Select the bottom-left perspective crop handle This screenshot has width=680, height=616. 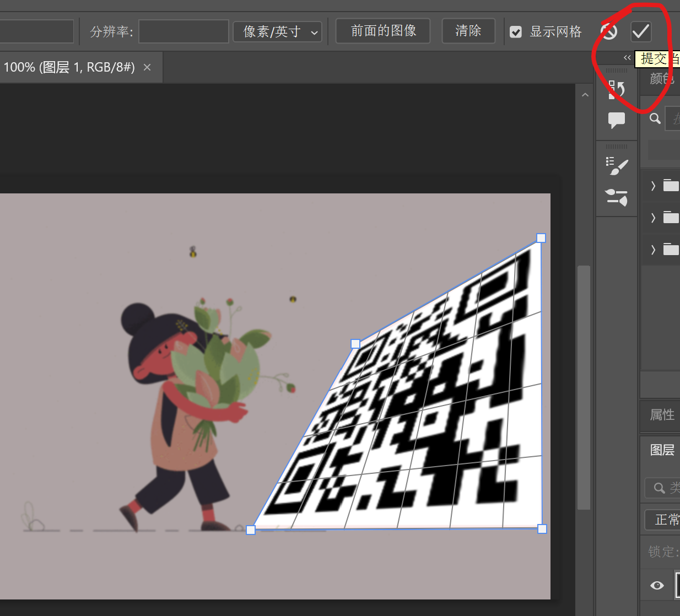tap(251, 530)
